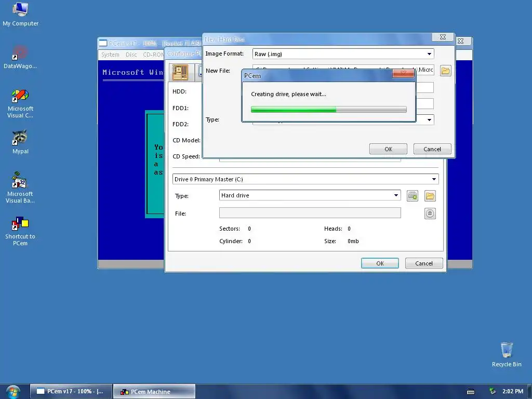The width and height of the screenshot is (532, 399).
Task: Click the 'Microsoft Win' heading in emulator screen
Action: tap(132, 72)
